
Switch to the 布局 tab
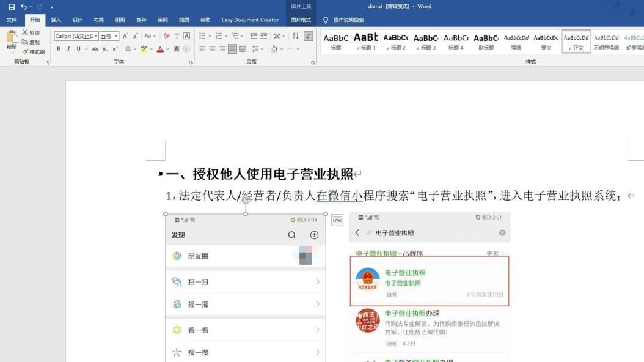(98, 20)
